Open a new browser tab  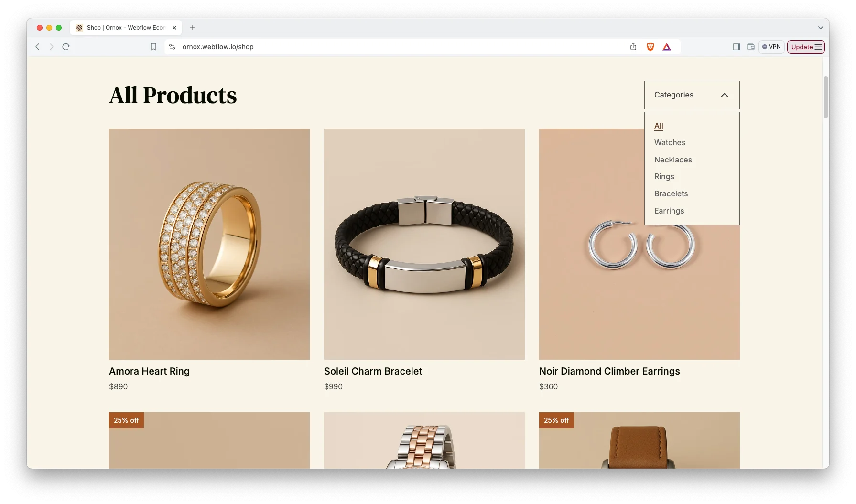point(192,28)
